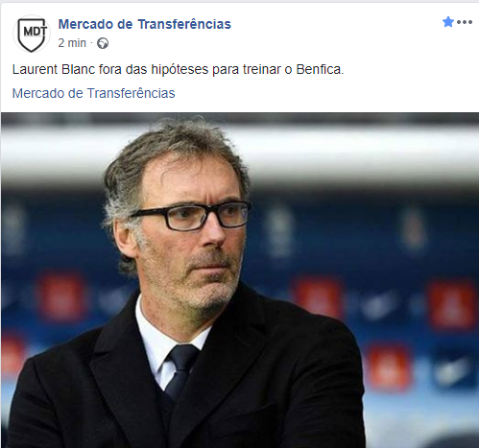The width and height of the screenshot is (479, 448).
Task: Open the MDT shield page avatar
Action: point(32,34)
